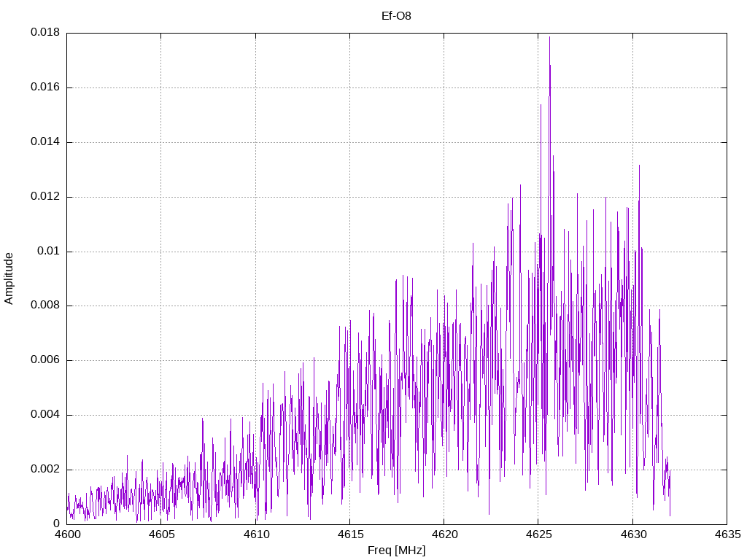Click the x-axis tick label 4600
This screenshot has width=747, height=560.
(x=67, y=534)
